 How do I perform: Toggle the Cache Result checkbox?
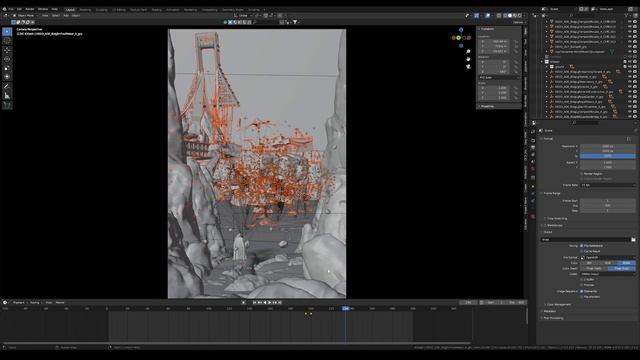click(x=582, y=251)
